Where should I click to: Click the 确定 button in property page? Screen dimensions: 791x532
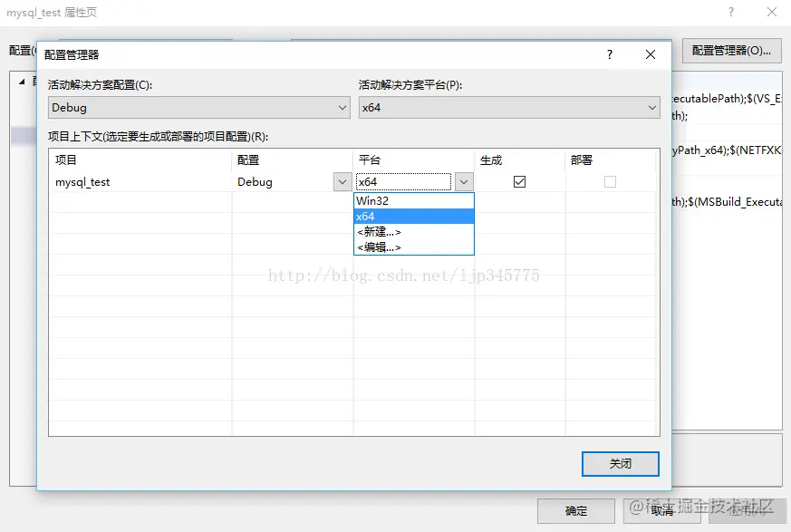[x=575, y=511]
